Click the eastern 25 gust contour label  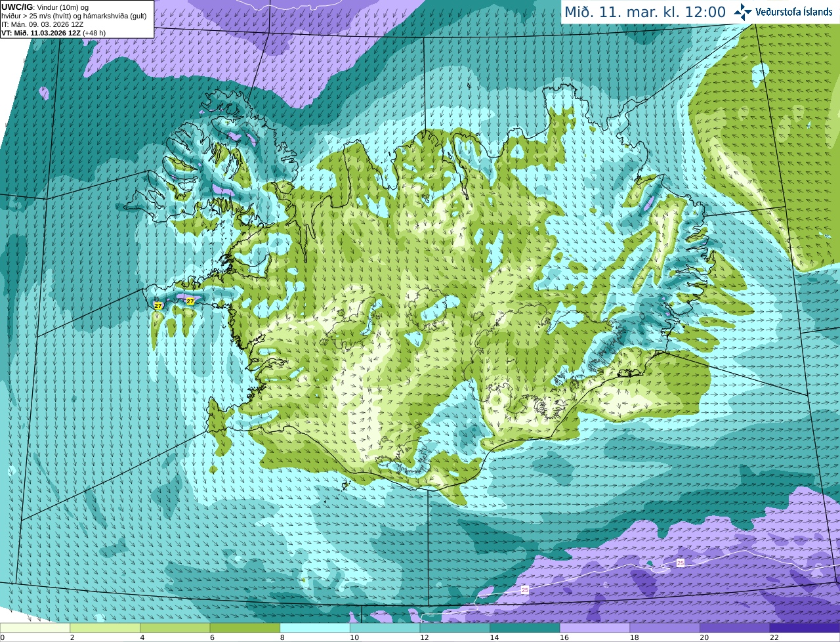tap(681, 563)
